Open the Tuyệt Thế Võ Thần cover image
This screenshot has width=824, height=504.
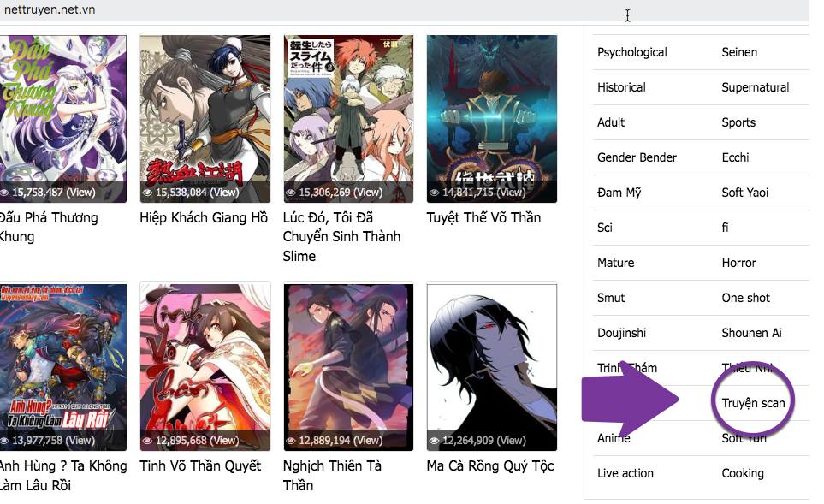(x=492, y=118)
